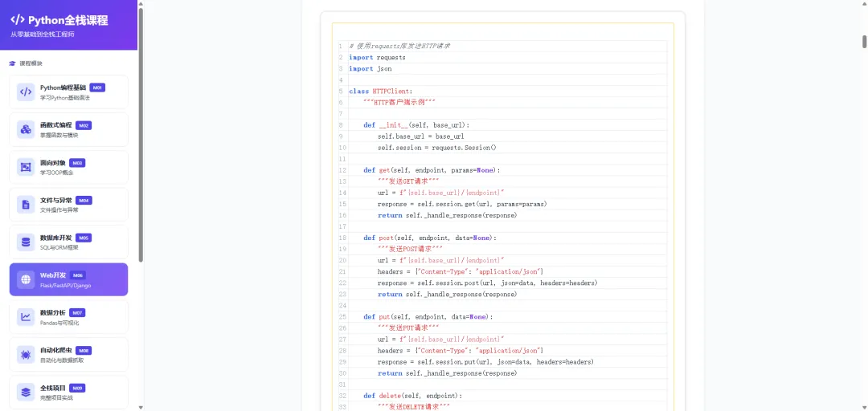This screenshot has height=411, width=868.
Task: Click the M01 badge
Action: 97,87
